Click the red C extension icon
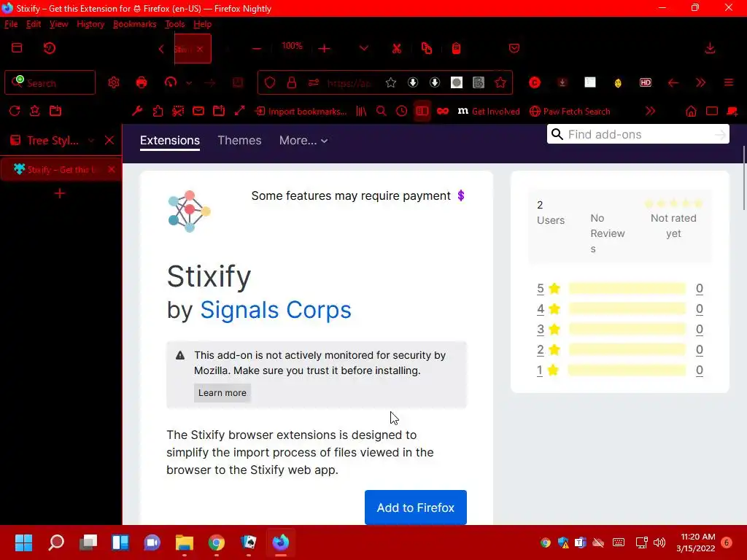This screenshot has height=560, width=747. point(535,83)
